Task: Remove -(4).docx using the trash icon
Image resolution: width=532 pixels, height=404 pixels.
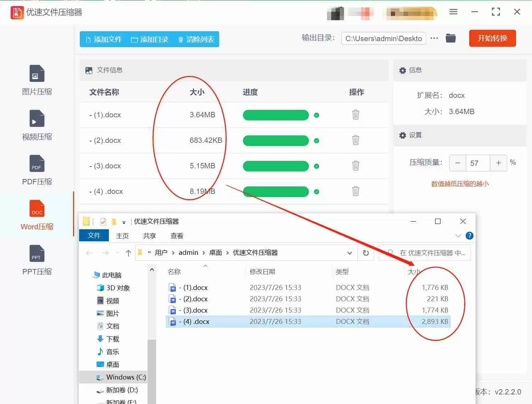Action: [355, 191]
